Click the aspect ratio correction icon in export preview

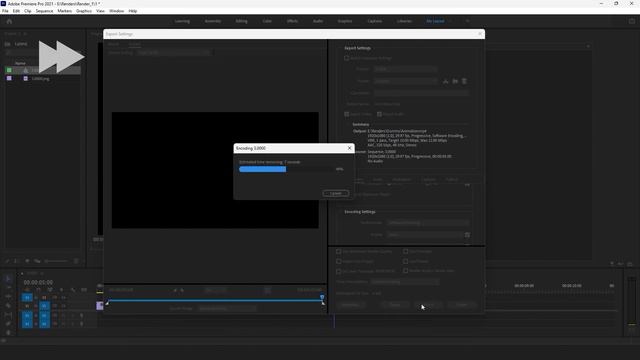coord(267,290)
